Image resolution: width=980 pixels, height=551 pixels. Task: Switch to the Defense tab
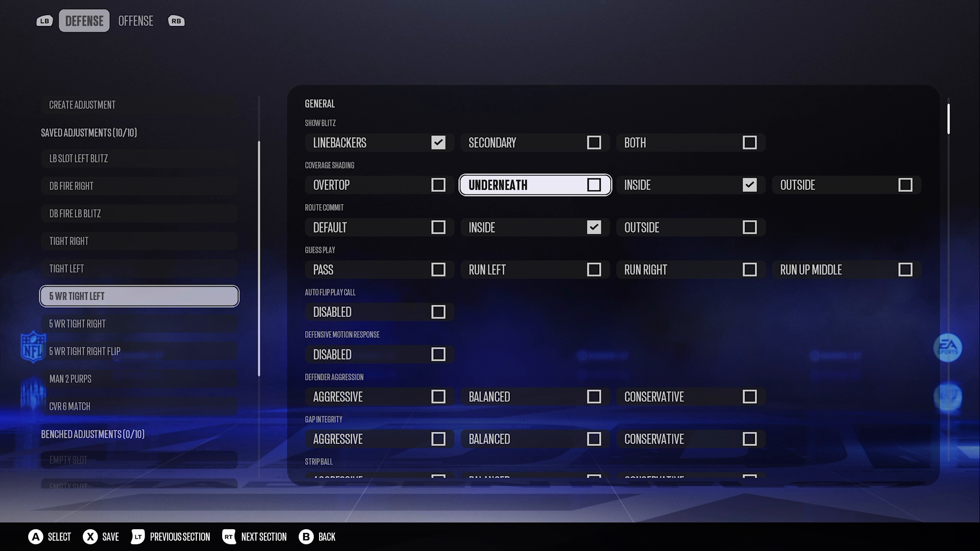(x=84, y=21)
